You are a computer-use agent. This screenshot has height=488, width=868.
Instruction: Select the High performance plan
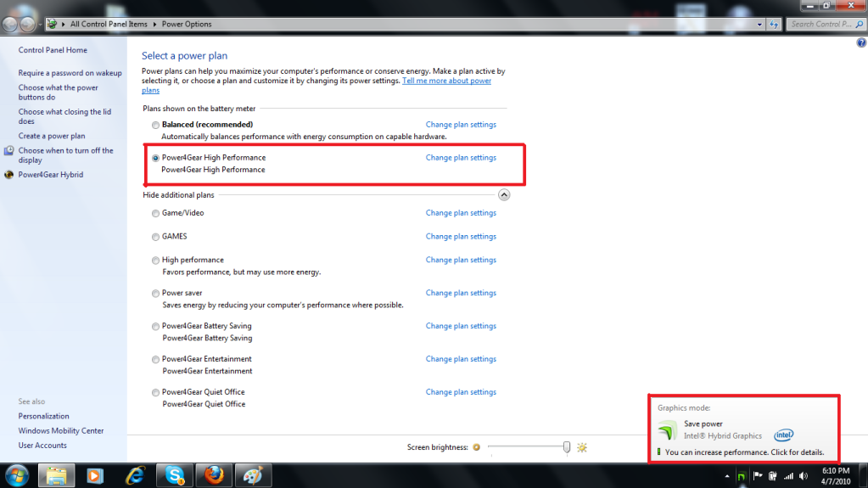click(x=155, y=261)
